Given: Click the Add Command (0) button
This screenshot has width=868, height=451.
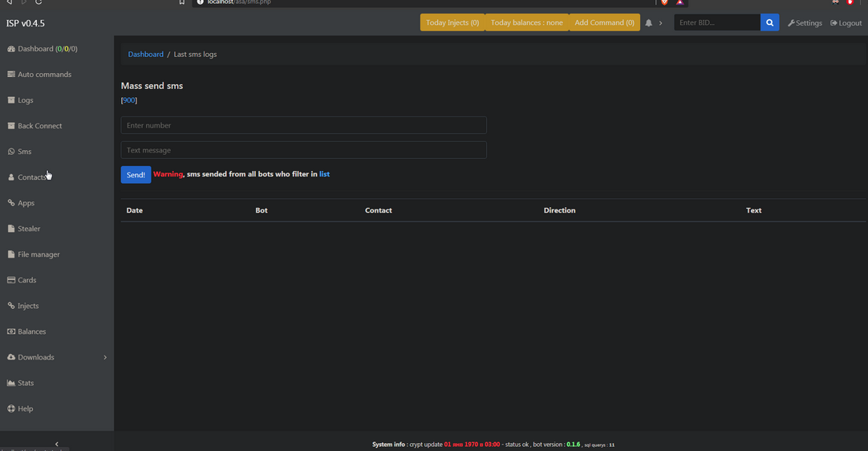Looking at the screenshot, I should click(604, 22).
